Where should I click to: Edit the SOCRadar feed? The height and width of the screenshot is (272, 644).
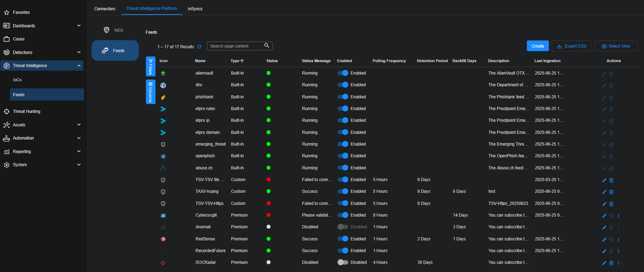[x=604, y=263]
